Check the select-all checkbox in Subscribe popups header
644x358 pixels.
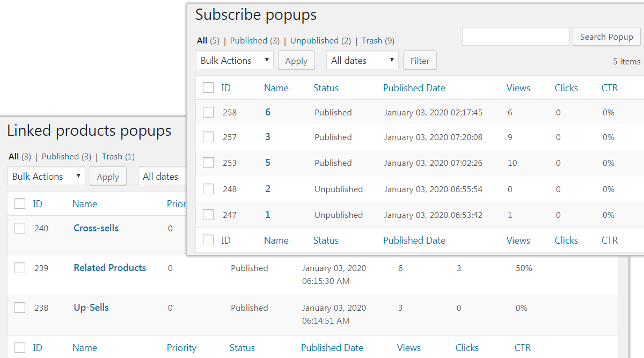208,87
